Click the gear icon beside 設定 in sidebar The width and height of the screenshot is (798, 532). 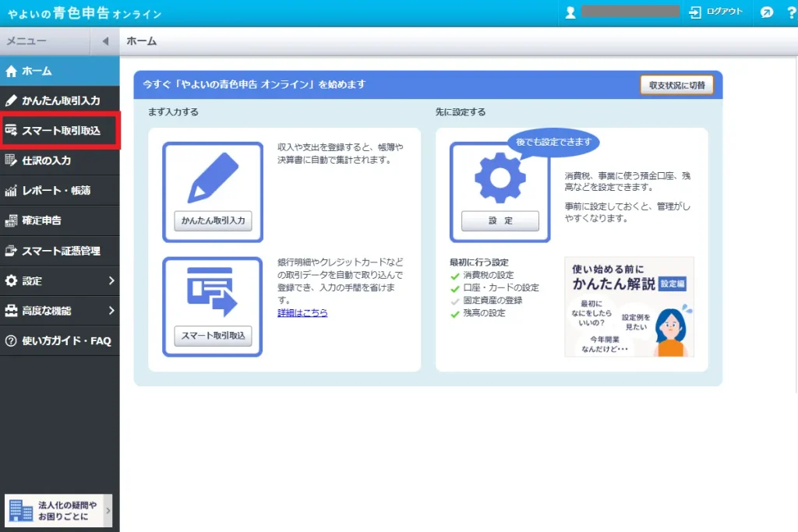pyautogui.click(x=11, y=280)
